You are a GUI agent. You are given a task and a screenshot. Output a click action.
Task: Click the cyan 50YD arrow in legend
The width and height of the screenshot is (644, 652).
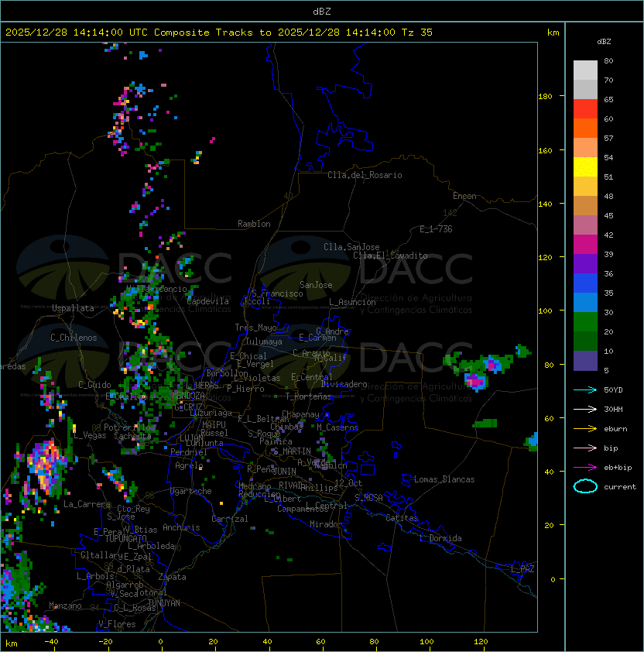click(x=585, y=390)
